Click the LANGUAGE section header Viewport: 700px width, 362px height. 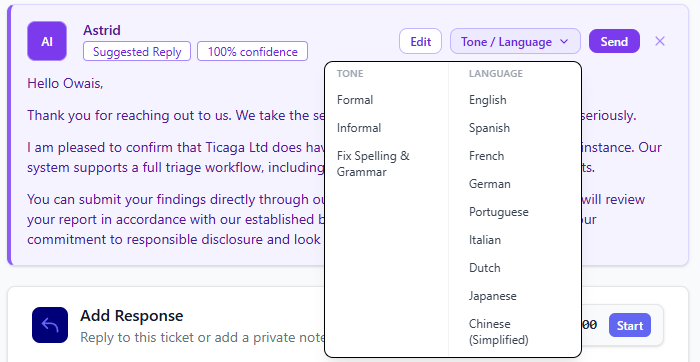[496, 74]
